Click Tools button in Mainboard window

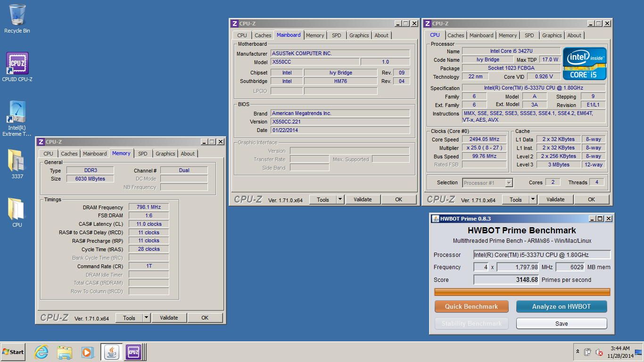pos(323,200)
